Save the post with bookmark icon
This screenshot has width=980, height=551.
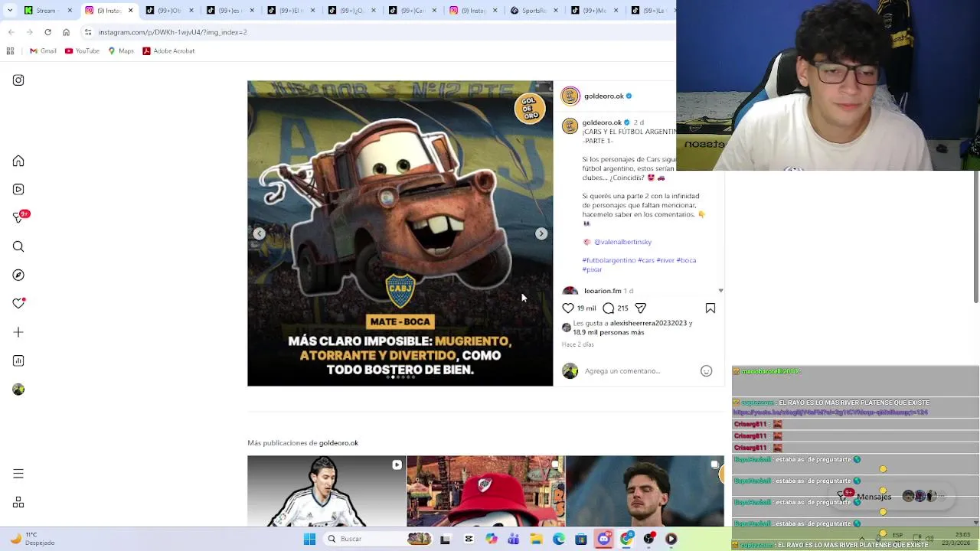pyautogui.click(x=710, y=308)
